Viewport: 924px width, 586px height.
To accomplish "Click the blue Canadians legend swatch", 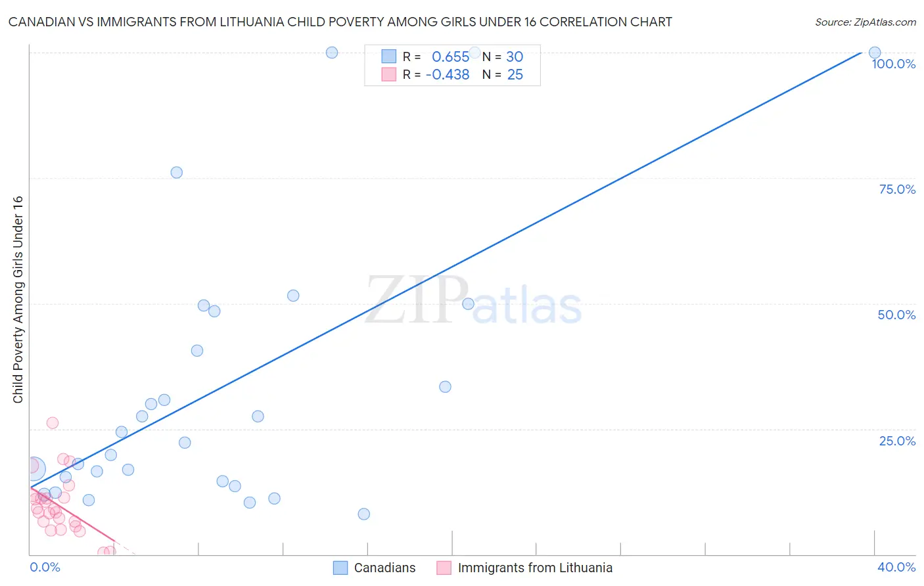I will point(340,568).
